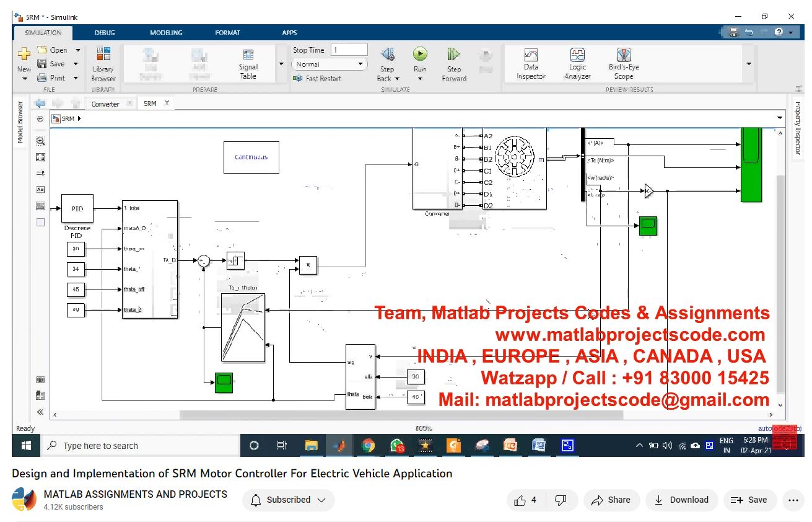Viewport: 812px width, 522px height.
Task: Click the navigate back arrow icon
Action: click(x=40, y=104)
